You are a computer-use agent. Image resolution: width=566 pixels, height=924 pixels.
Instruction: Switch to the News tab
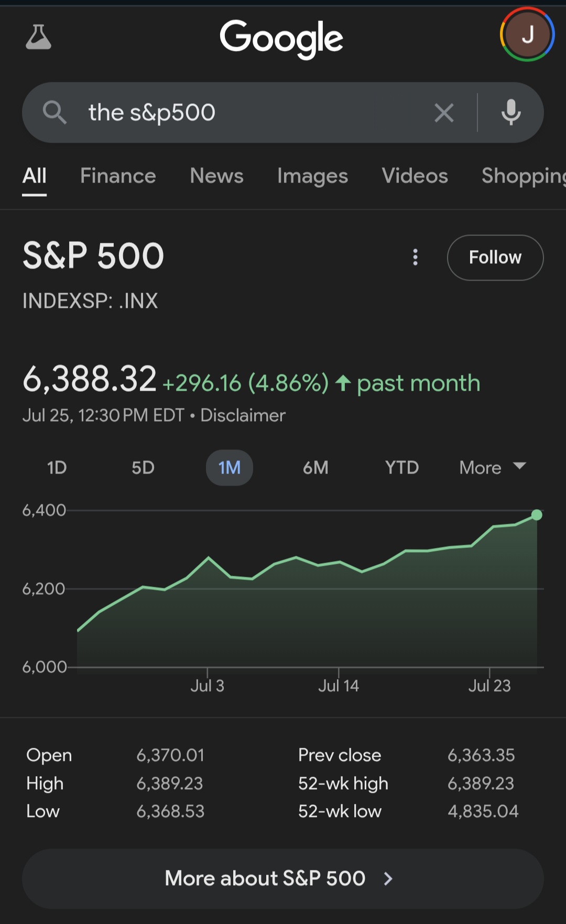tap(216, 176)
